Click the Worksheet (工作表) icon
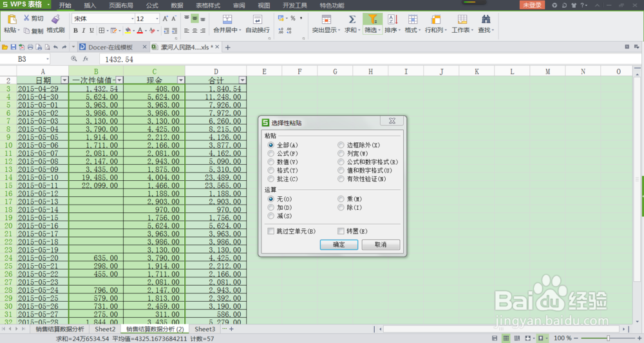 click(x=462, y=20)
